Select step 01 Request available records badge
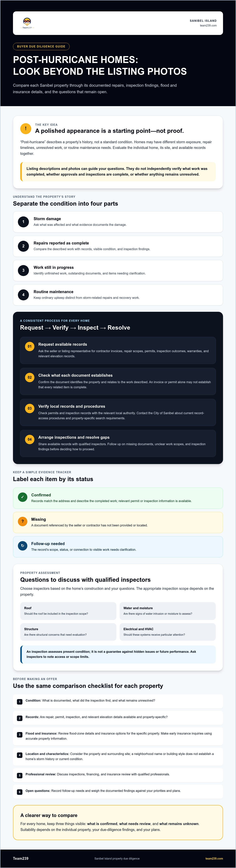Image resolution: width=236 pixels, height=868 pixels. [30, 346]
